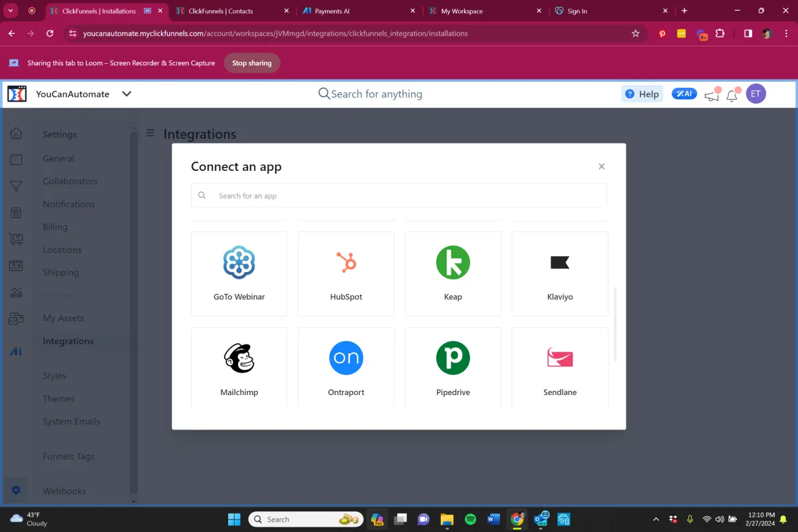Open a new browser tab
This screenshot has width=798, height=532.
(x=684, y=11)
